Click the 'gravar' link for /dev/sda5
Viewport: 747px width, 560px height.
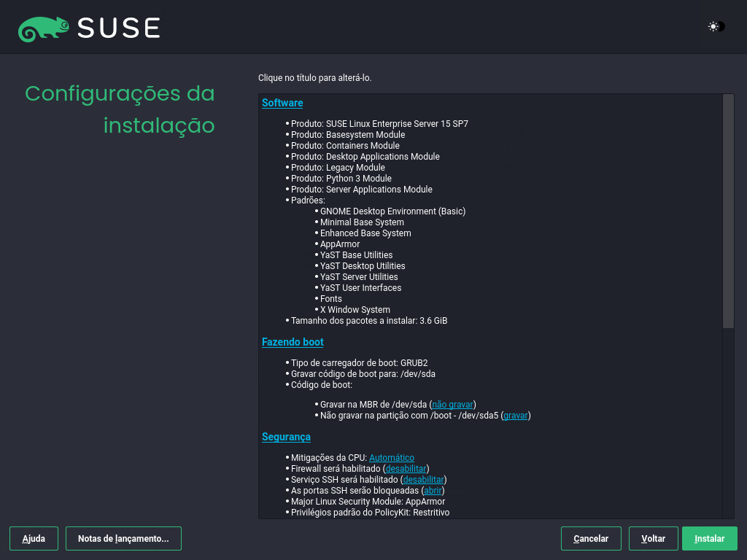pyautogui.click(x=516, y=415)
